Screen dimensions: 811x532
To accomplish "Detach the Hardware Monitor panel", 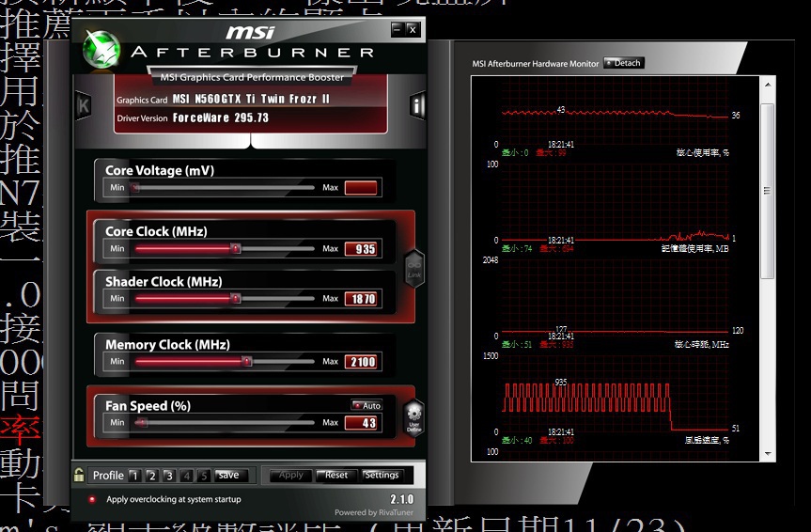I will coord(623,63).
